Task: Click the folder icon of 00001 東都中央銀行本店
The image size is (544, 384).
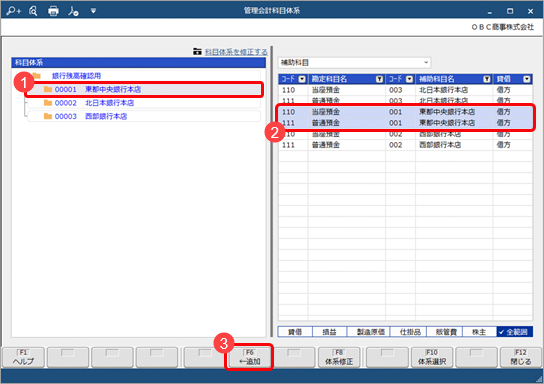Action: pos(48,89)
